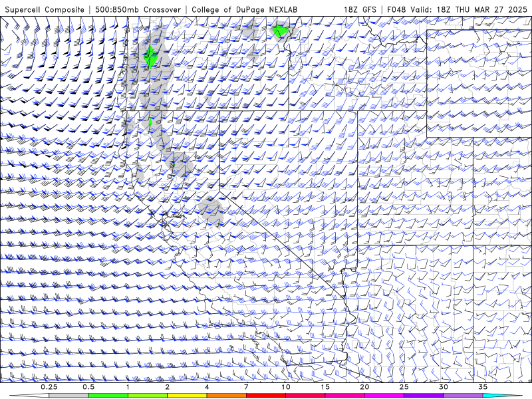Click the '1' scale label

(128, 387)
